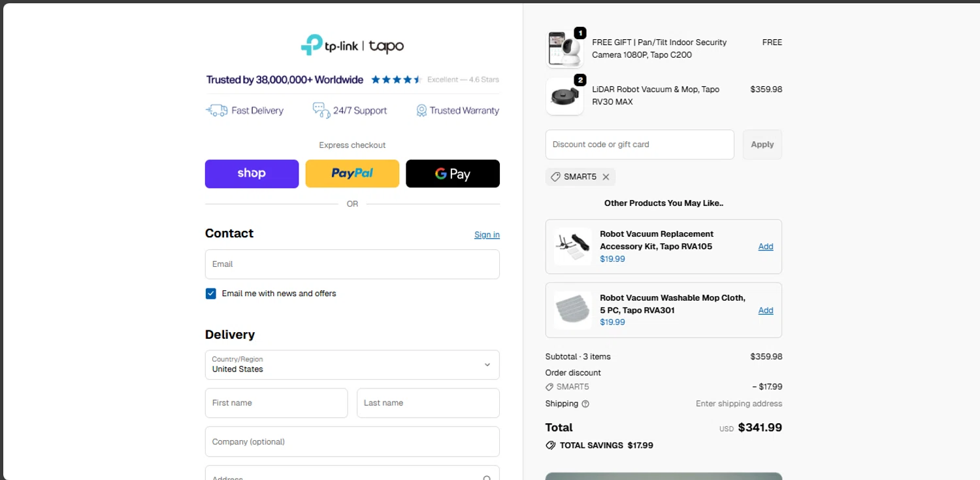
Task: Click the Sign in link
Action: [x=487, y=235]
